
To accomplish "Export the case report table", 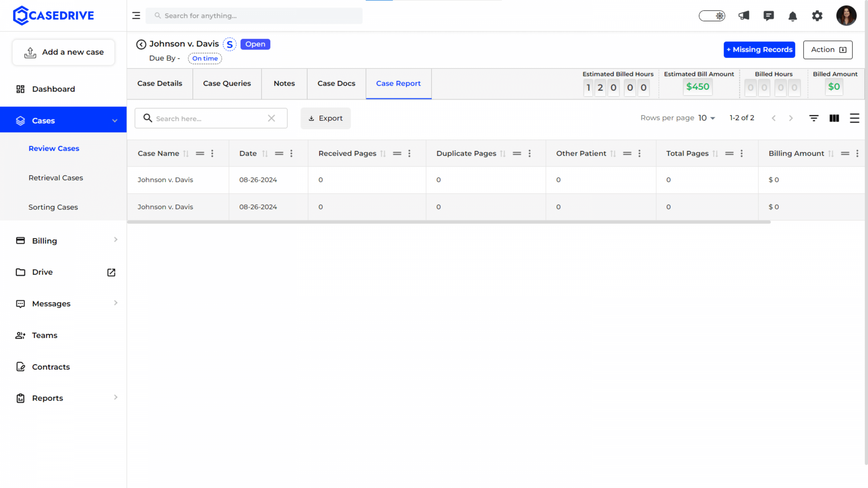I will coord(325,118).
